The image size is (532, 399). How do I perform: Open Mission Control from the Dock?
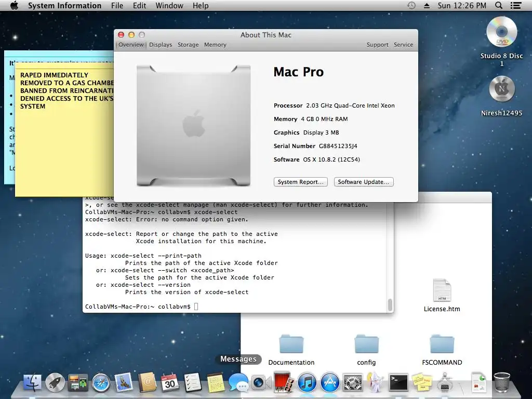(78, 383)
